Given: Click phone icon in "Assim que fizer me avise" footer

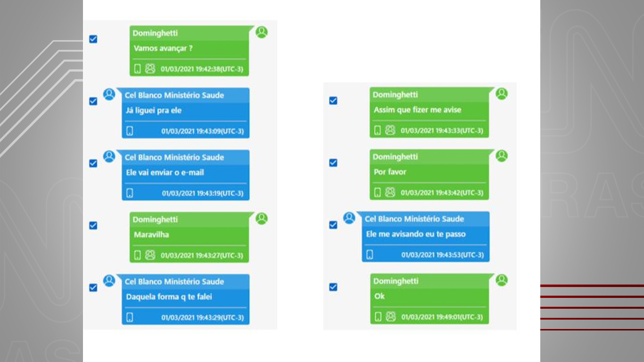Looking at the screenshot, I should (x=377, y=131).
